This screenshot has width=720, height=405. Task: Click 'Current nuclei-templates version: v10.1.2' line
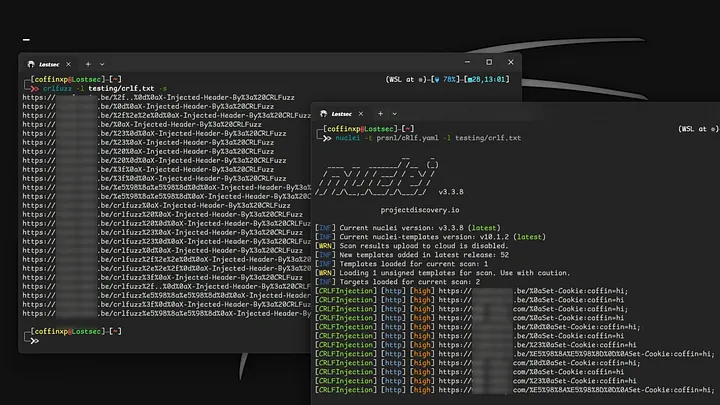[430, 237]
